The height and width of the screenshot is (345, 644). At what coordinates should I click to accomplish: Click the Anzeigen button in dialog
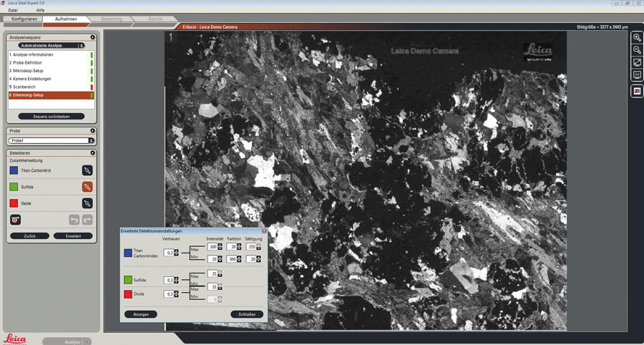140,314
